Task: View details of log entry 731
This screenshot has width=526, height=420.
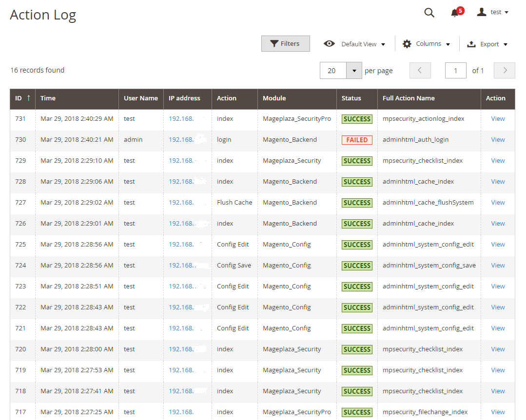Action: coord(498,118)
